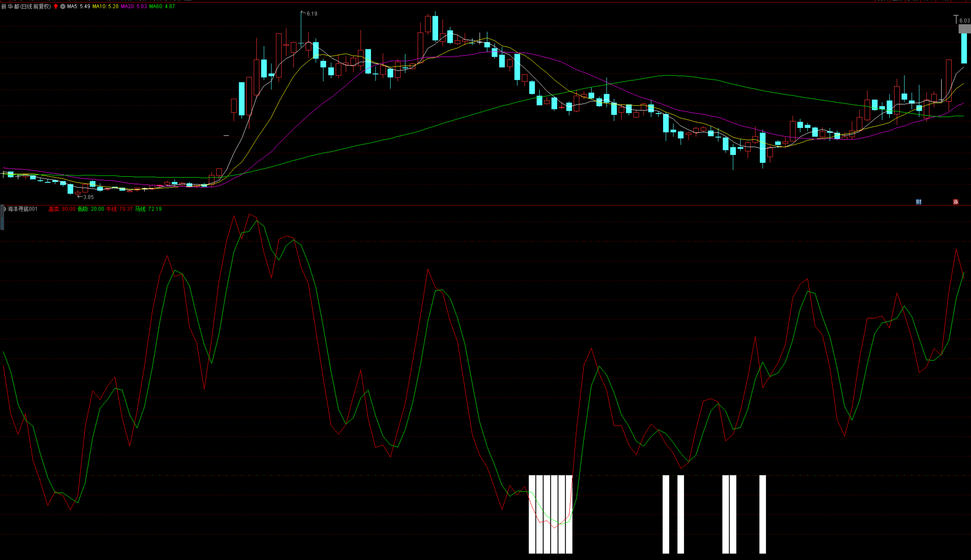Click the 牛线: 70.37 value

pyautogui.click(x=119, y=209)
